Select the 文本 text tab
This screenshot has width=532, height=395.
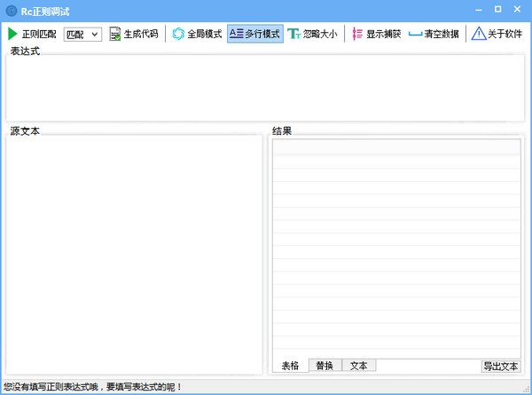pyautogui.click(x=358, y=366)
